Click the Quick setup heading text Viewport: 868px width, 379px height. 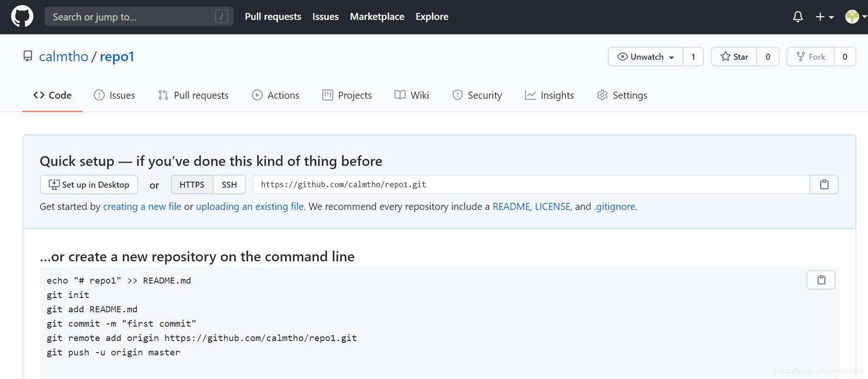coord(211,161)
